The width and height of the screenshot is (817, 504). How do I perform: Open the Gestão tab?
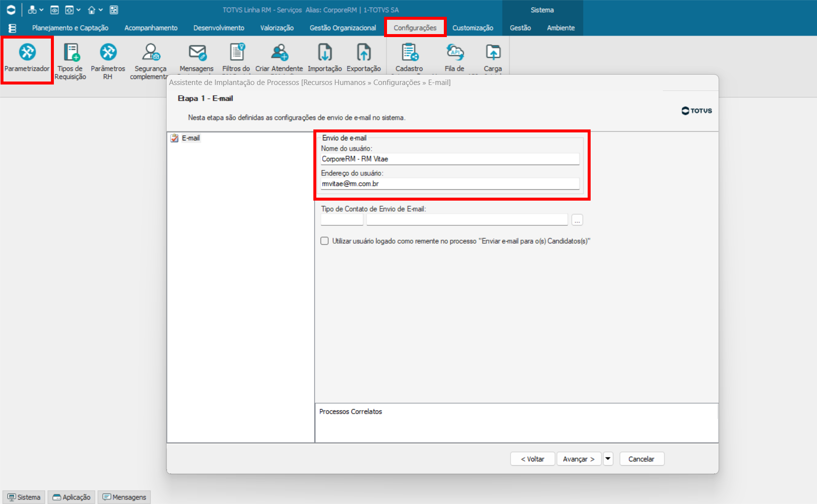tap(520, 28)
